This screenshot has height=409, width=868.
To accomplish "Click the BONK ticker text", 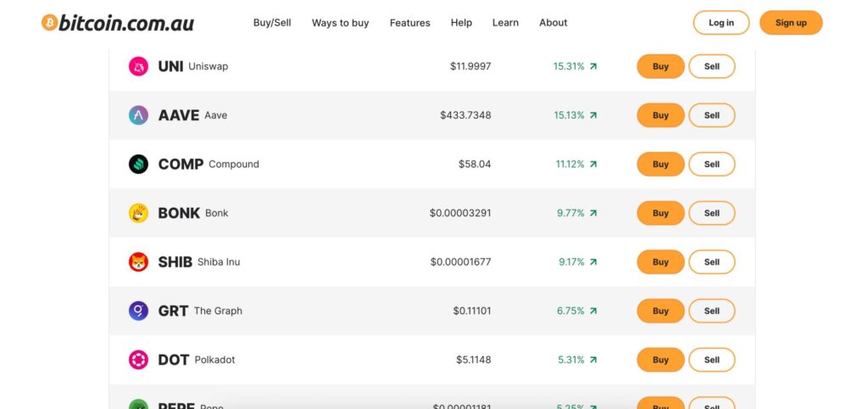I will coord(179,213).
